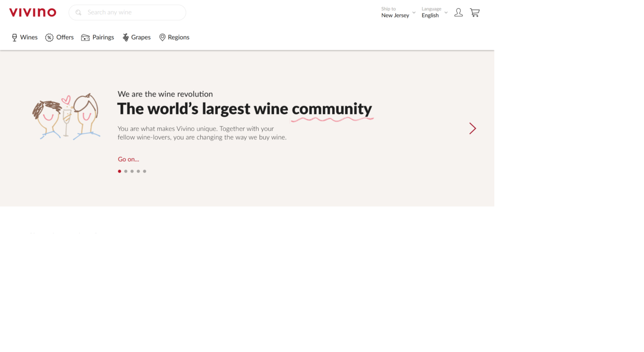
Task: Focus the Search any wine field
Action: (x=127, y=13)
